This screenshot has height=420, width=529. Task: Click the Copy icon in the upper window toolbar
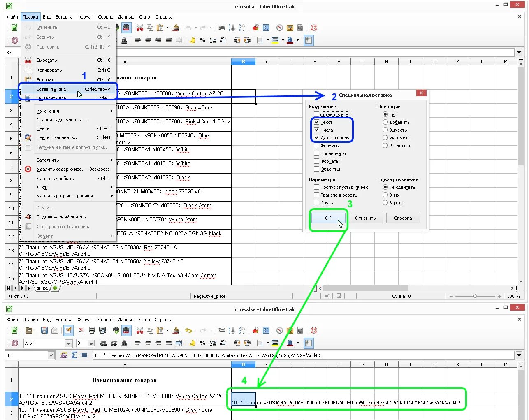pyautogui.click(x=150, y=28)
